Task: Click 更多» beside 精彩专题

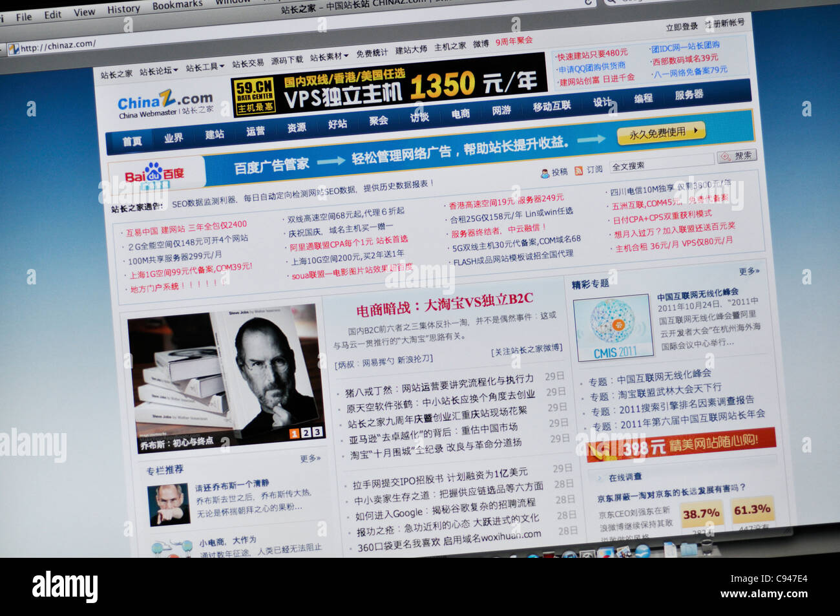Action: [x=750, y=271]
